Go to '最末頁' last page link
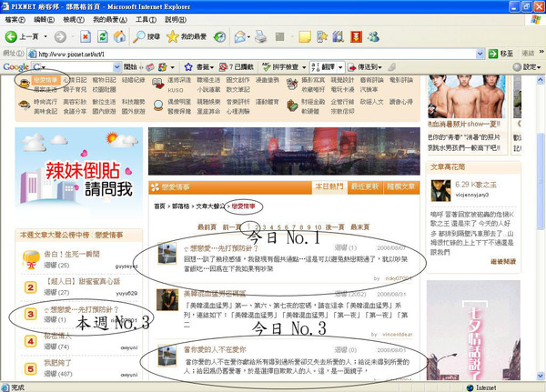546x392 pixels. click(359, 227)
